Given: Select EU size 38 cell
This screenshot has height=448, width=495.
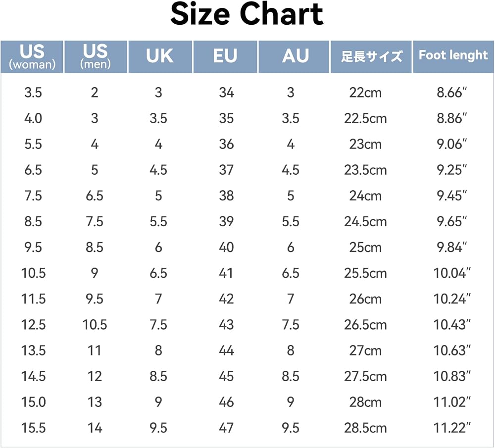Looking at the screenshot, I should [x=226, y=196].
